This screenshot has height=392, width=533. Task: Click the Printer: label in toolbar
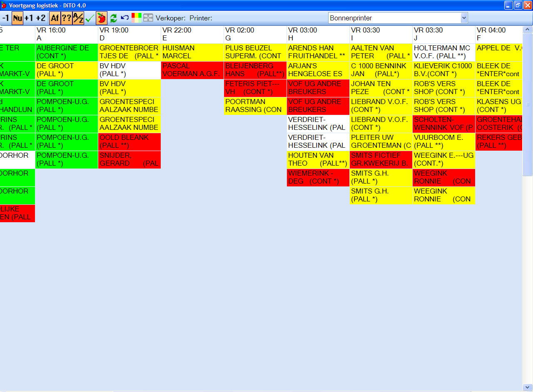tap(201, 18)
